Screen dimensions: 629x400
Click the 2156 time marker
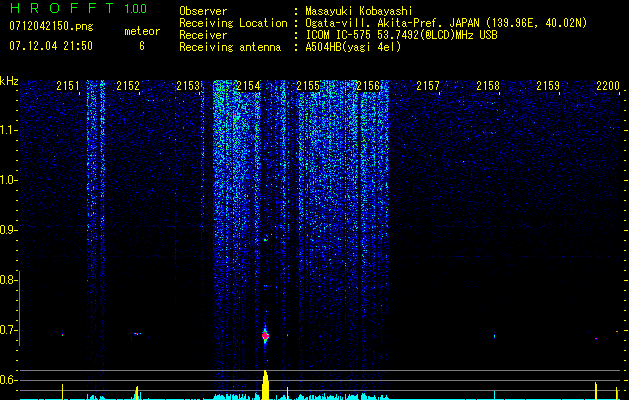tap(368, 86)
